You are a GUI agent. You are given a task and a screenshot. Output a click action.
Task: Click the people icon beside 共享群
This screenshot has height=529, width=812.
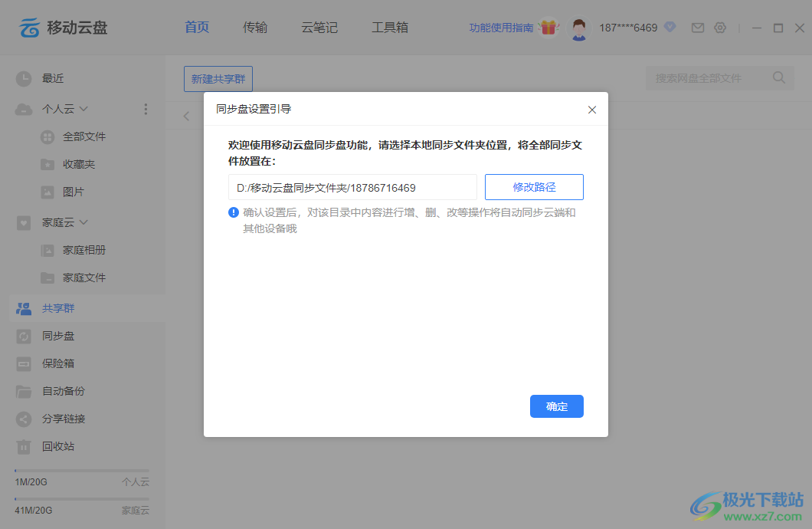pyautogui.click(x=24, y=309)
